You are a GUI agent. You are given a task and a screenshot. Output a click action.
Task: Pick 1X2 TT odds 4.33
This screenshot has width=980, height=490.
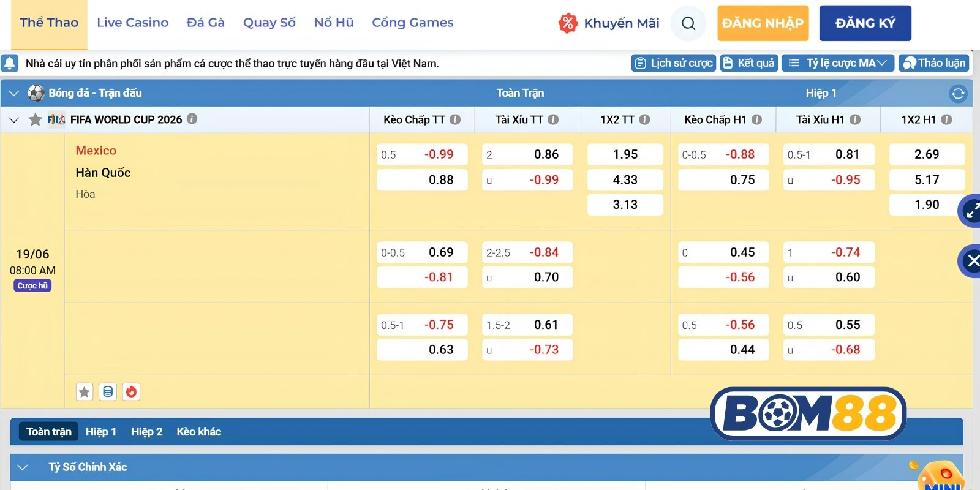tap(625, 180)
